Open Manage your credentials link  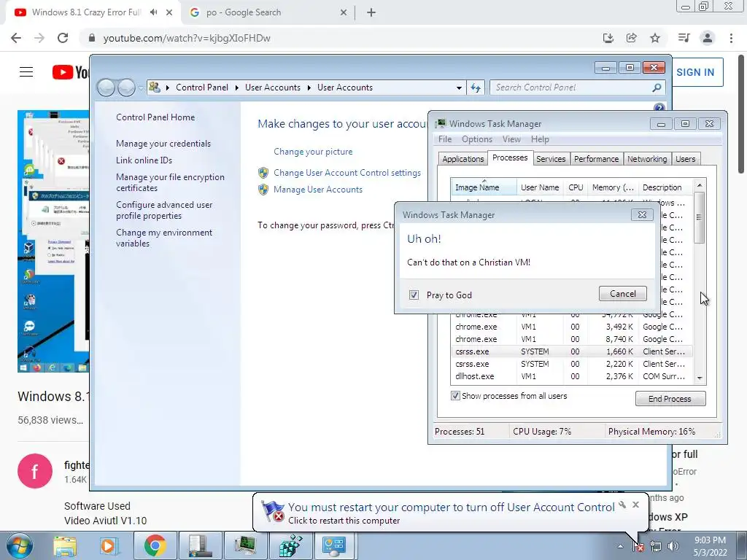(x=163, y=144)
